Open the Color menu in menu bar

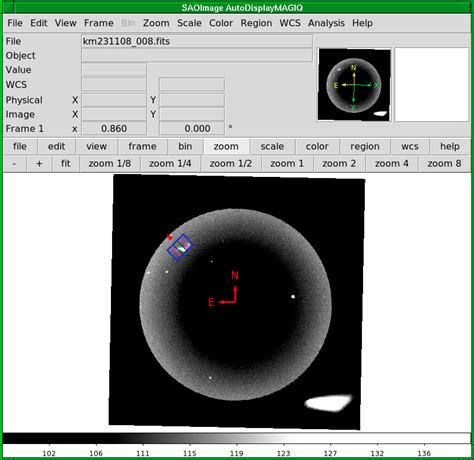pyautogui.click(x=221, y=23)
